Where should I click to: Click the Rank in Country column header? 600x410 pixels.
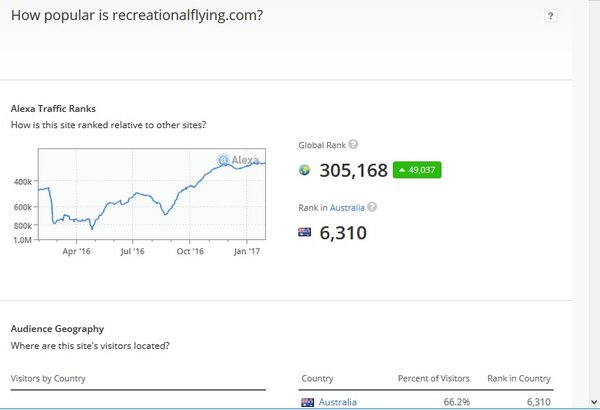coord(519,379)
